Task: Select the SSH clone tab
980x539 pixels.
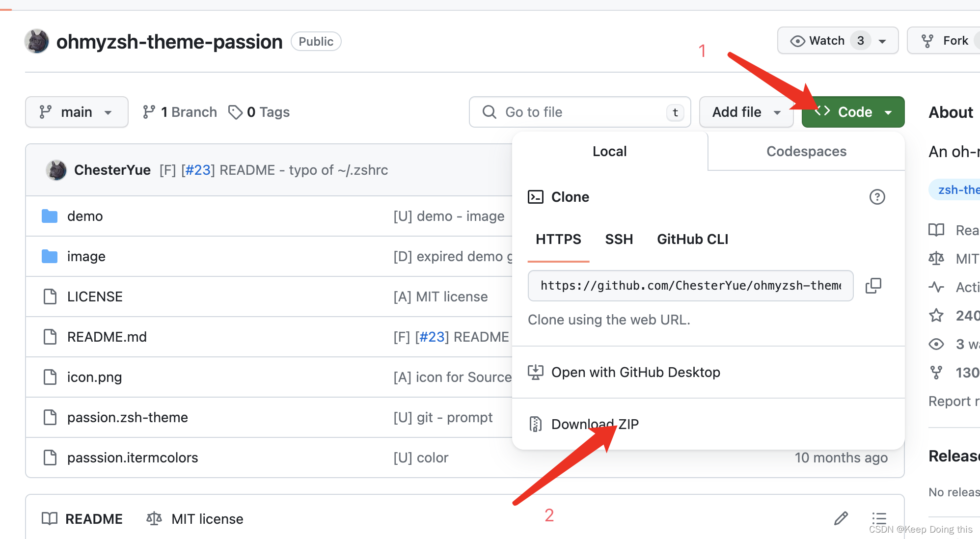Action: click(619, 240)
